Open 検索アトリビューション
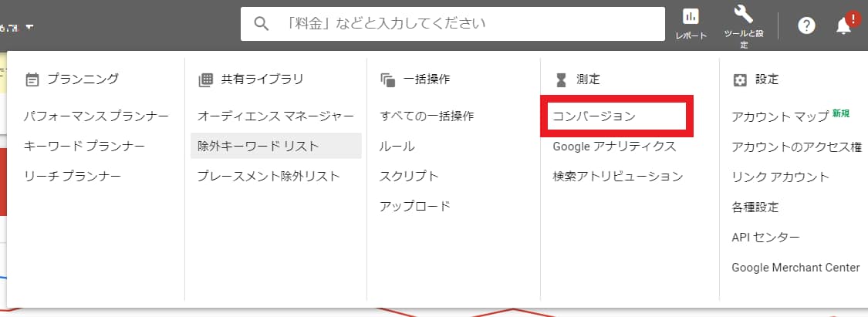 (x=618, y=177)
